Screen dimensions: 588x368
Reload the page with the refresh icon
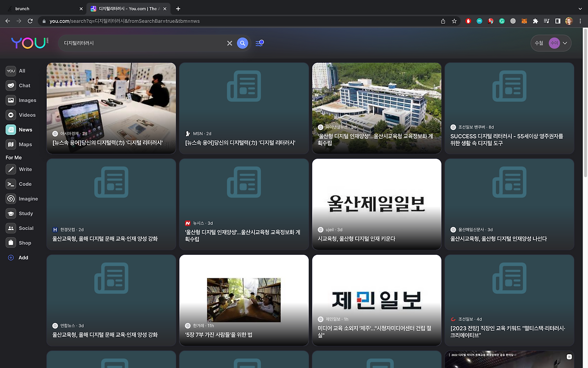30,21
